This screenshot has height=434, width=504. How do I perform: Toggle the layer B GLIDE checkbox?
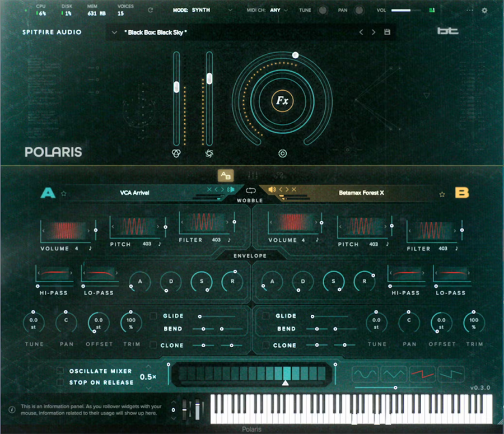pos(266,316)
